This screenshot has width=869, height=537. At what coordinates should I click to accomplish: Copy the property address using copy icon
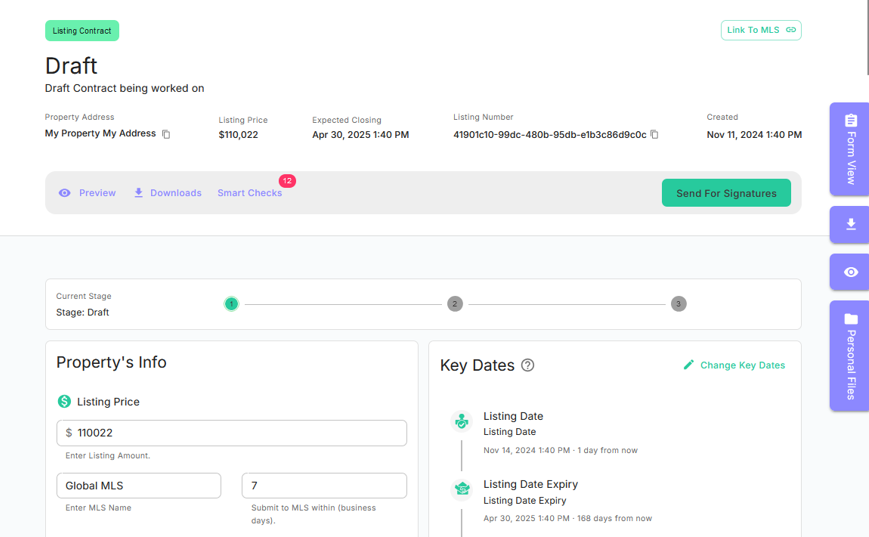167,134
